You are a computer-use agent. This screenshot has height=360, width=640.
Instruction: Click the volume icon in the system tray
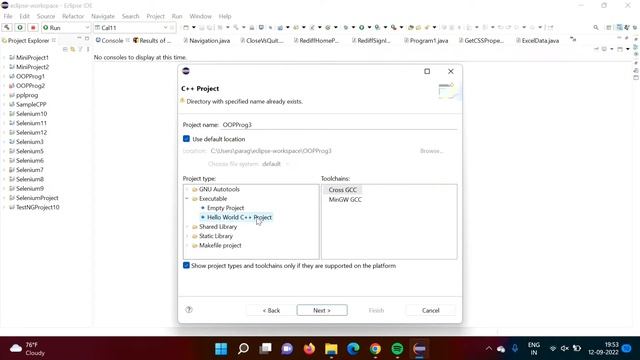point(565,348)
